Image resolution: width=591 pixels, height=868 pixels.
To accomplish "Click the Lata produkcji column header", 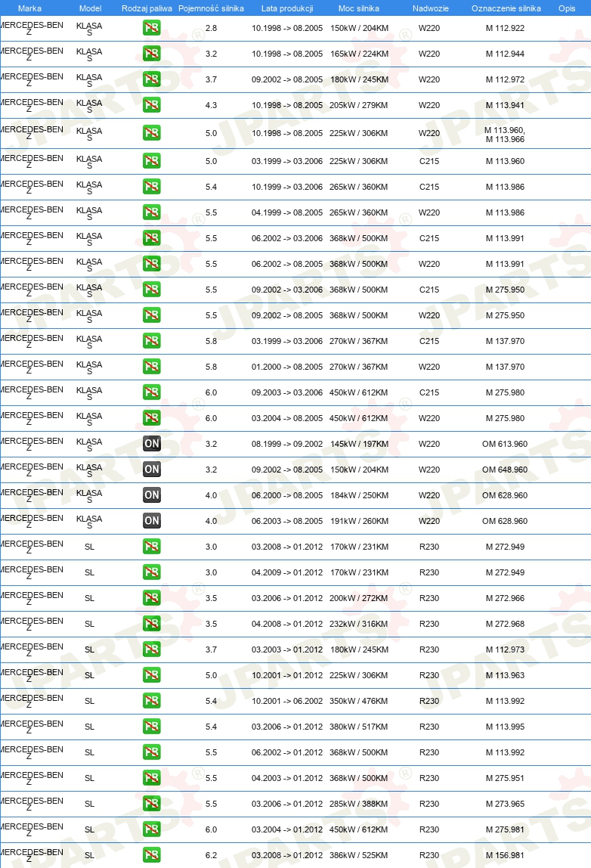I will [287, 8].
